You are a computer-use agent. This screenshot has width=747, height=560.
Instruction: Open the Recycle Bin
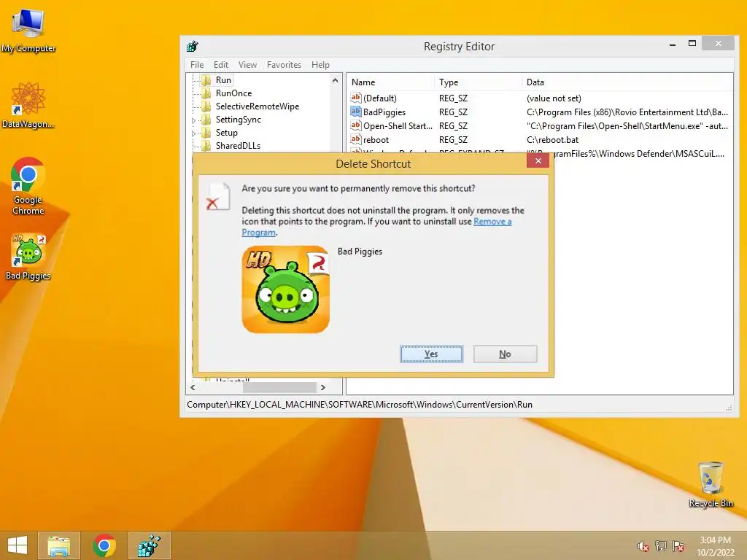711,484
